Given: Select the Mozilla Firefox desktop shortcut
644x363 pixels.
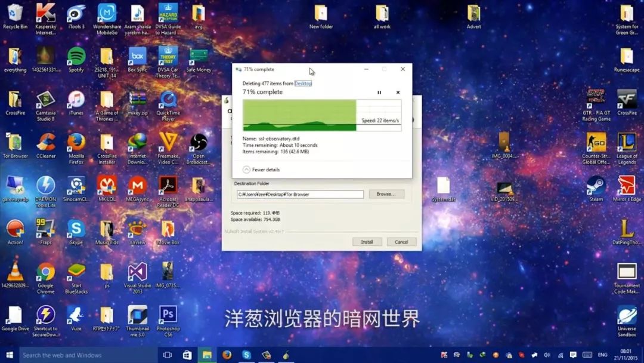Looking at the screenshot, I should [76, 149].
